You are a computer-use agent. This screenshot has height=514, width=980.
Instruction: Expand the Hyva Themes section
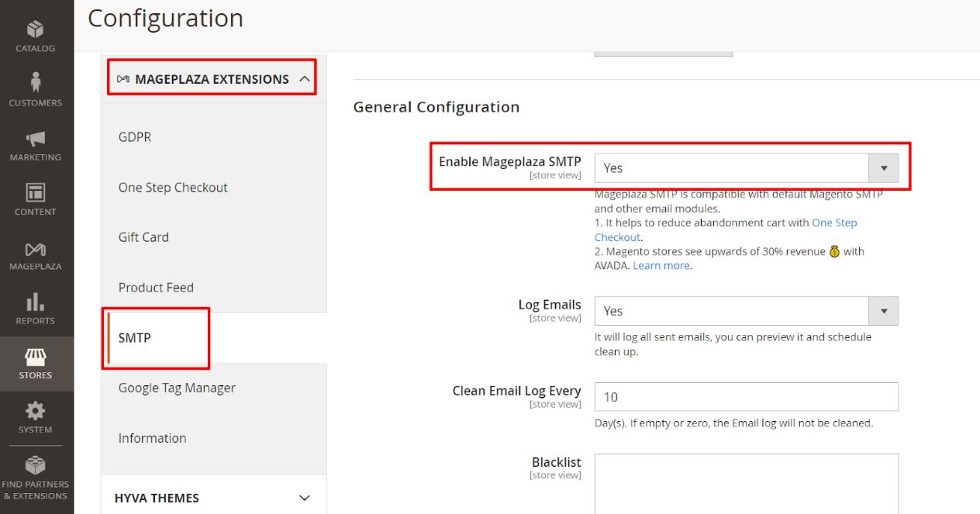click(x=305, y=498)
